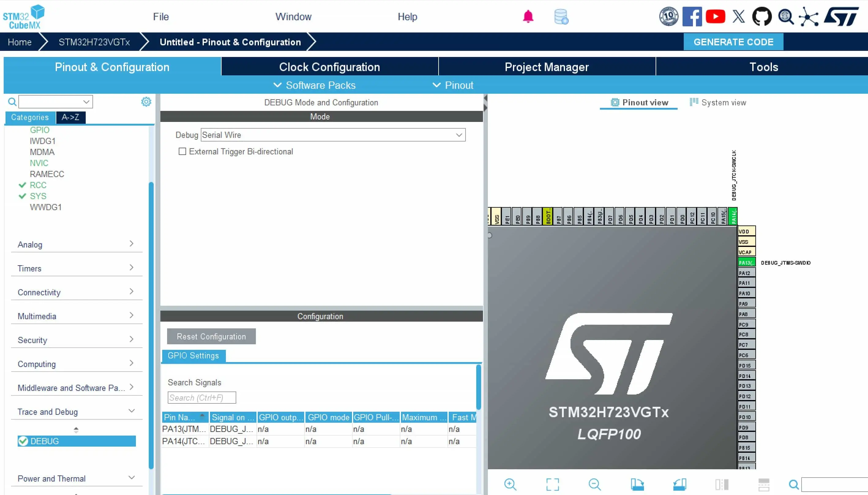Expand the Analog category
868x495 pixels.
point(77,244)
